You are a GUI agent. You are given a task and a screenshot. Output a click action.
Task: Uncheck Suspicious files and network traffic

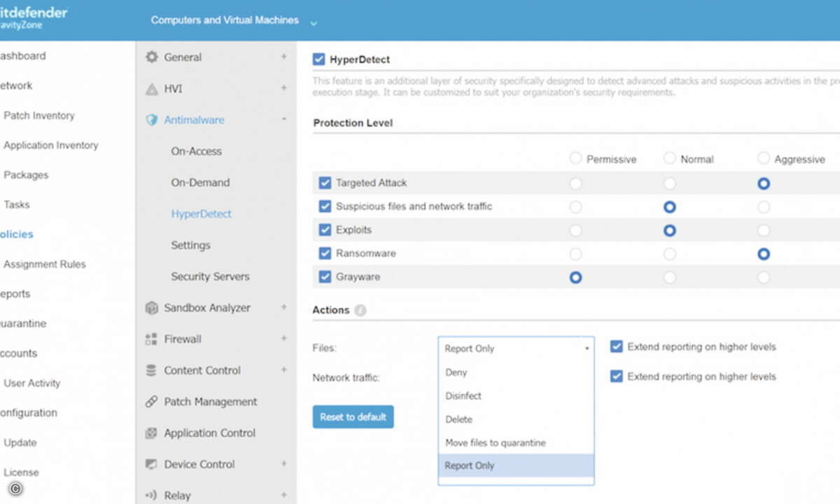(325, 206)
